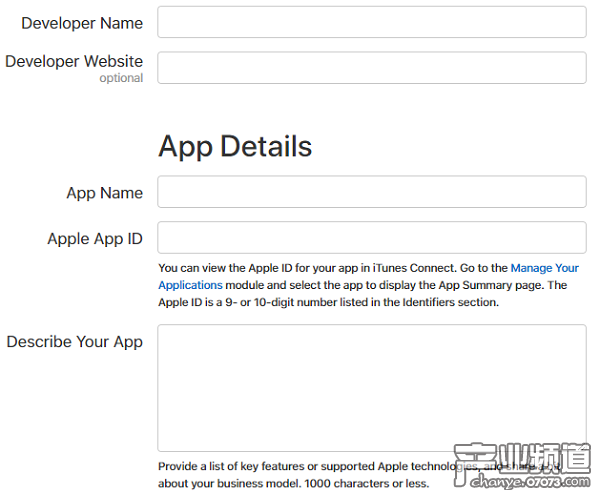Click the Developer Name label

(82, 23)
